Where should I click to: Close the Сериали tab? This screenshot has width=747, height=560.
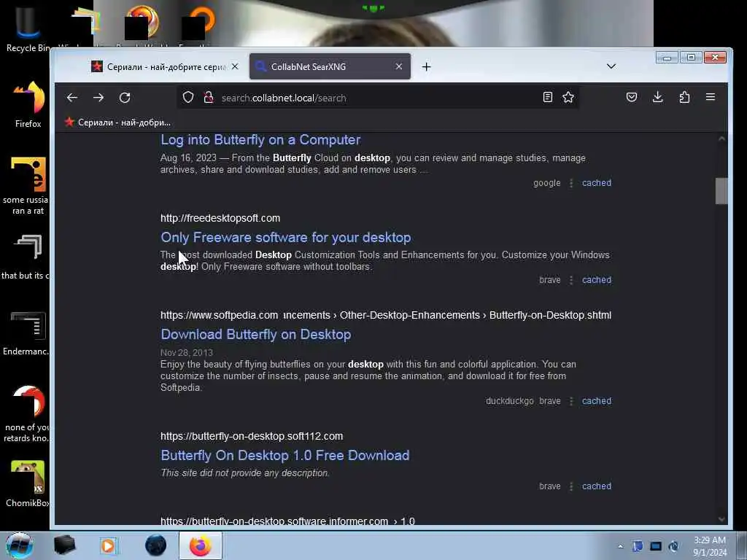pos(235,66)
